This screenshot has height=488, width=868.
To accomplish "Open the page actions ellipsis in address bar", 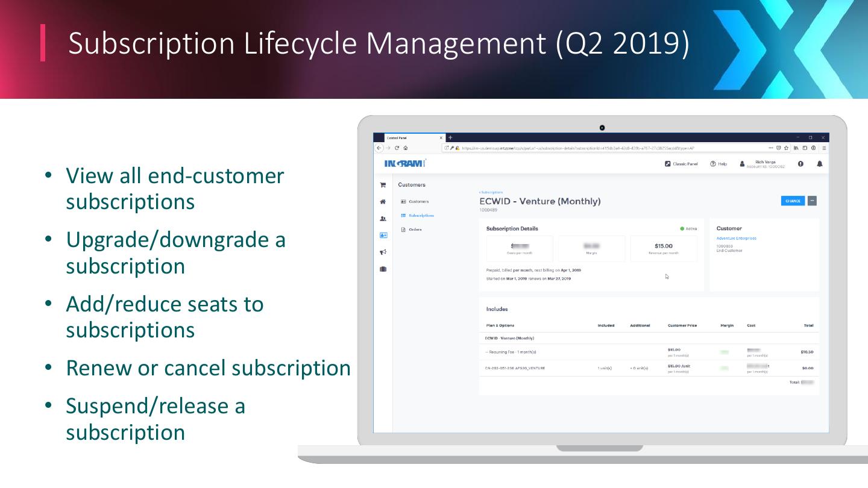I will tap(771, 148).
